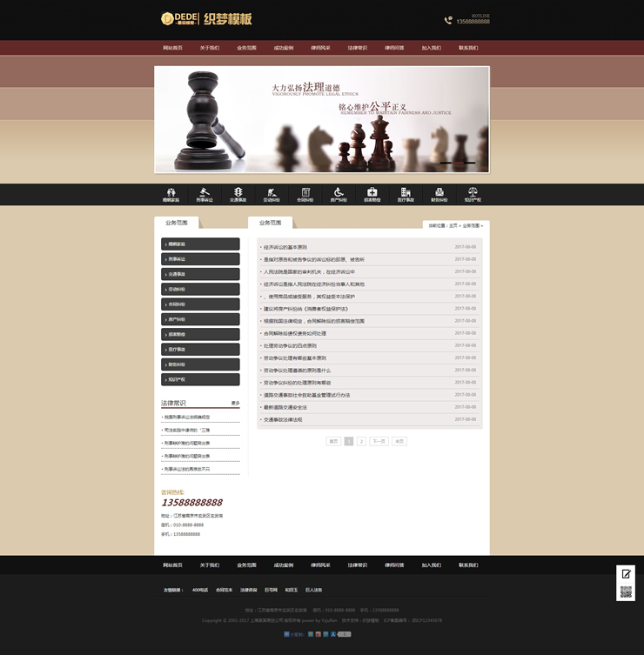The height and width of the screenshot is (655, 644).
Task: Open 成功案例 in top navigation menu
Action: (284, 48)
